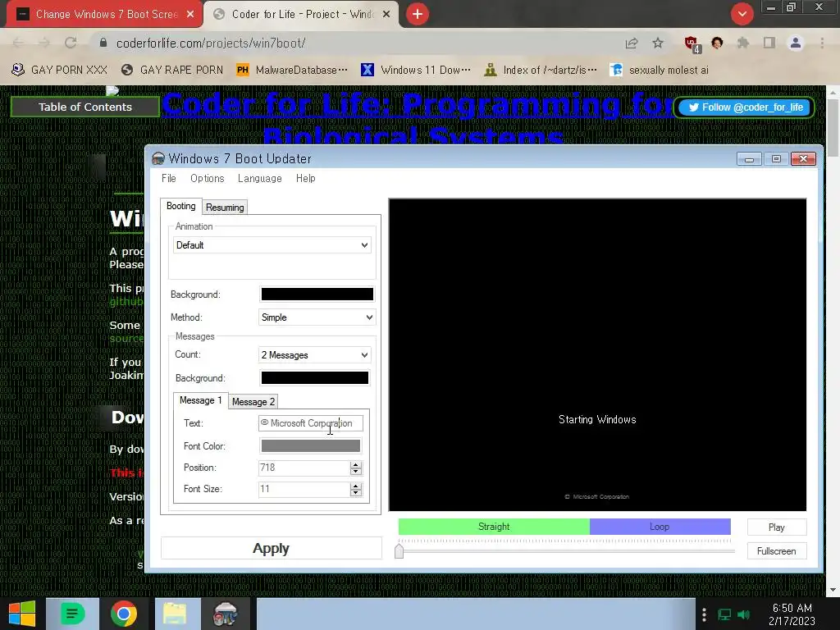Pick the message Font Color swatch
Image resolution: width=840 pixels, height=630 pixels.
tap(311, 445)
